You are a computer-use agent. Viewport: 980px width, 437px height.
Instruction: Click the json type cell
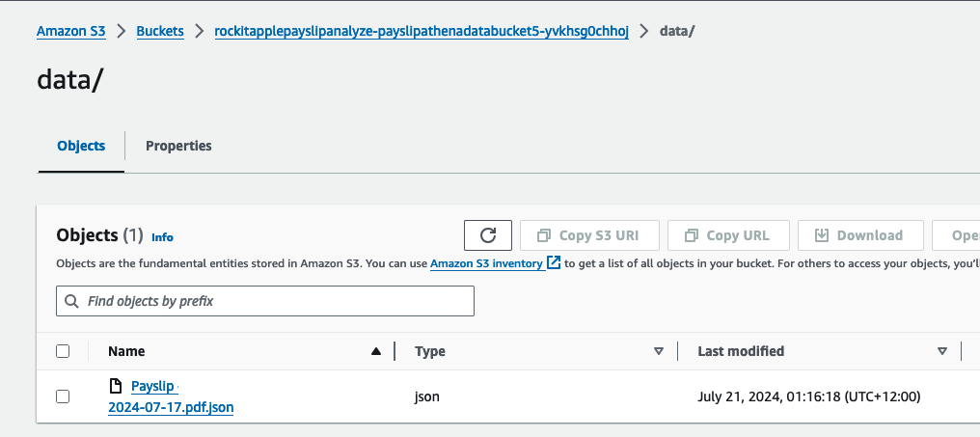(427, 396)
